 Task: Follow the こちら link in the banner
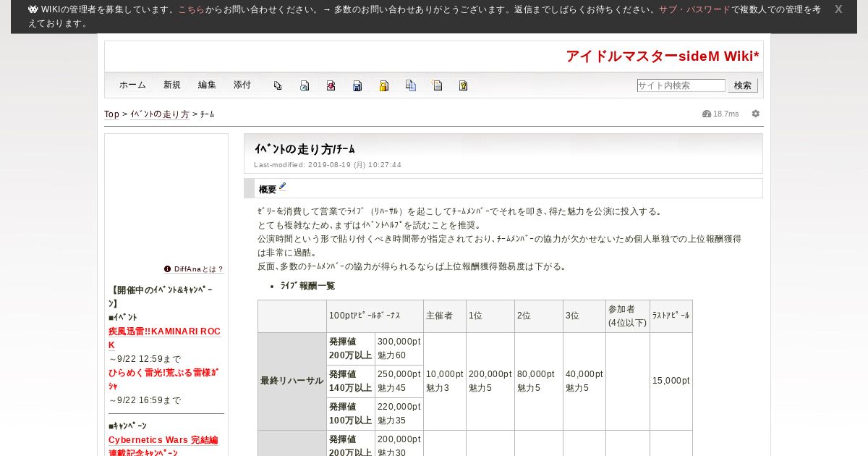pos(192,9)
